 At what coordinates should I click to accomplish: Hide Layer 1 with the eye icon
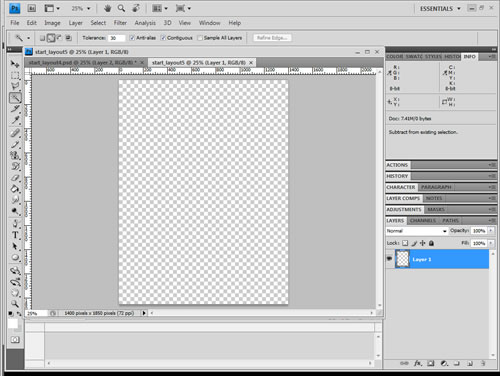[389, 259]
